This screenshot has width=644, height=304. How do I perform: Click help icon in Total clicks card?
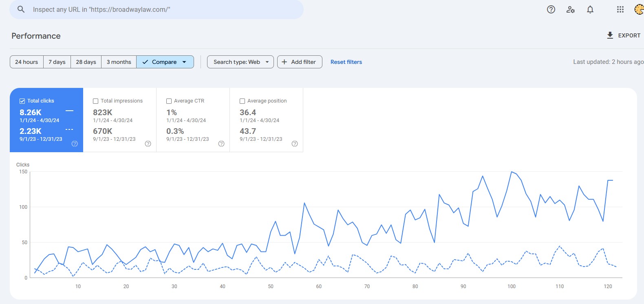click(x=75, y=144)
